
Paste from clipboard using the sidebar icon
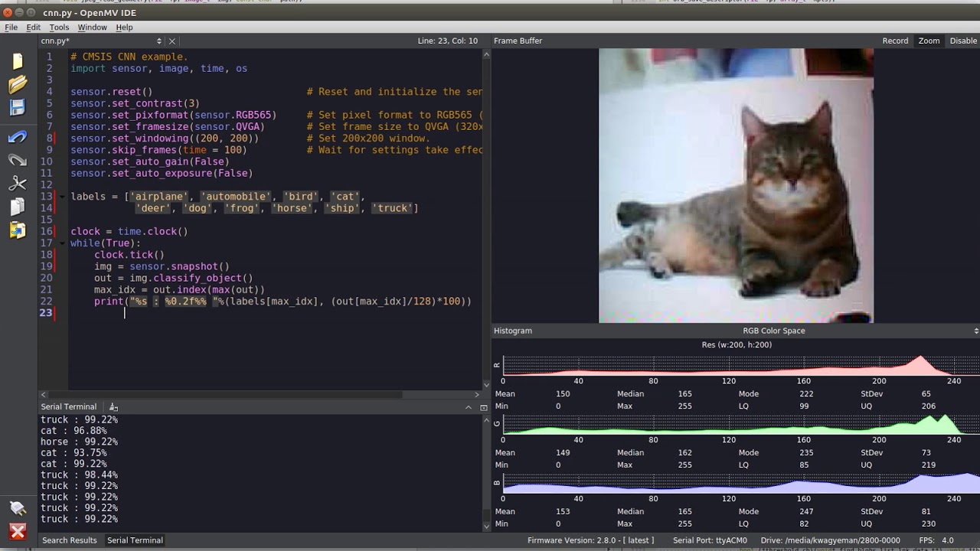click(18, 230)
